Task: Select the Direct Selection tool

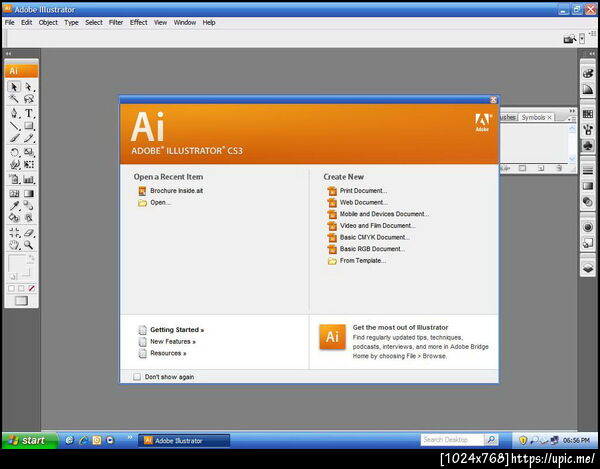Action: tap(29, 87)
